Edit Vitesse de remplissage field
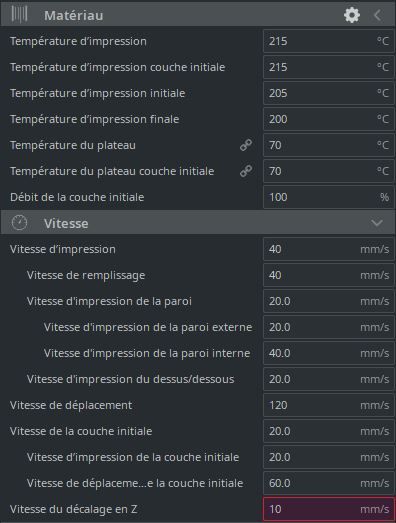This screenshot has width=396, height=523. click(329, 275)
